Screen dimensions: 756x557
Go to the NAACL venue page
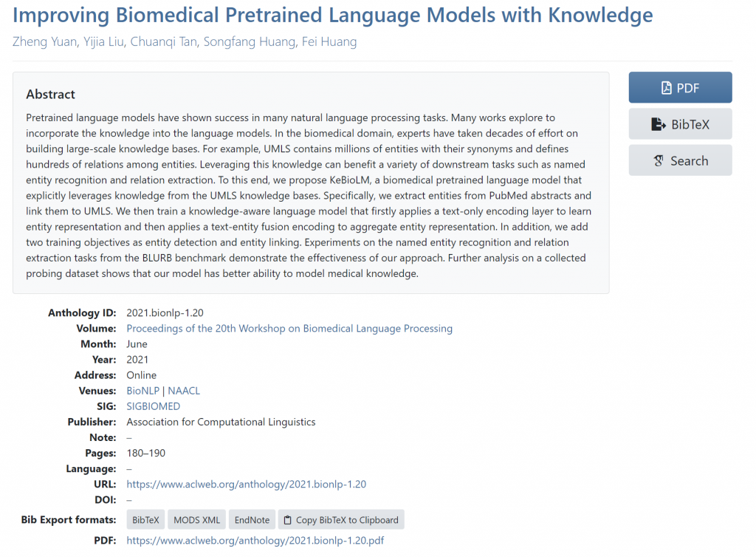click(184, 391)
